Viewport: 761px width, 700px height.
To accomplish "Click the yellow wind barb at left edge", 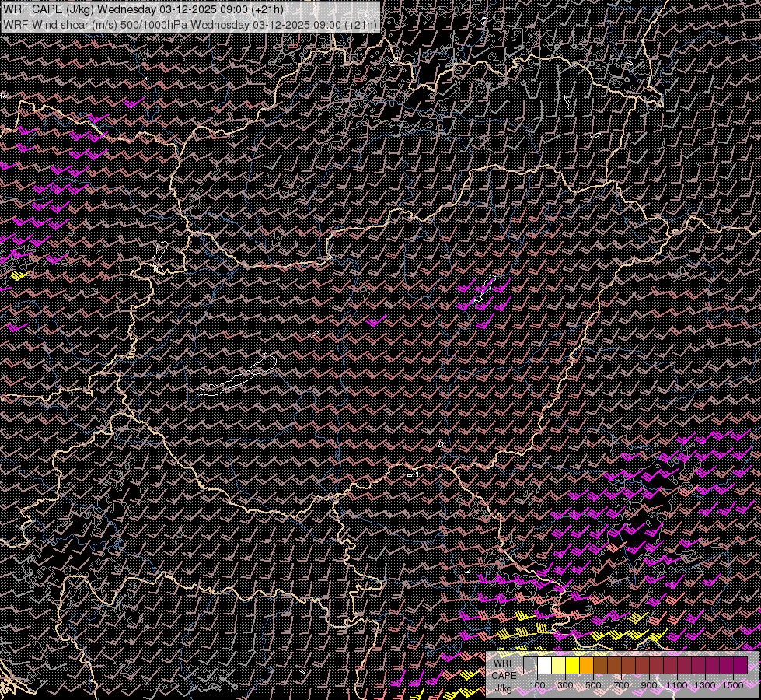I will tap(19, 275).
